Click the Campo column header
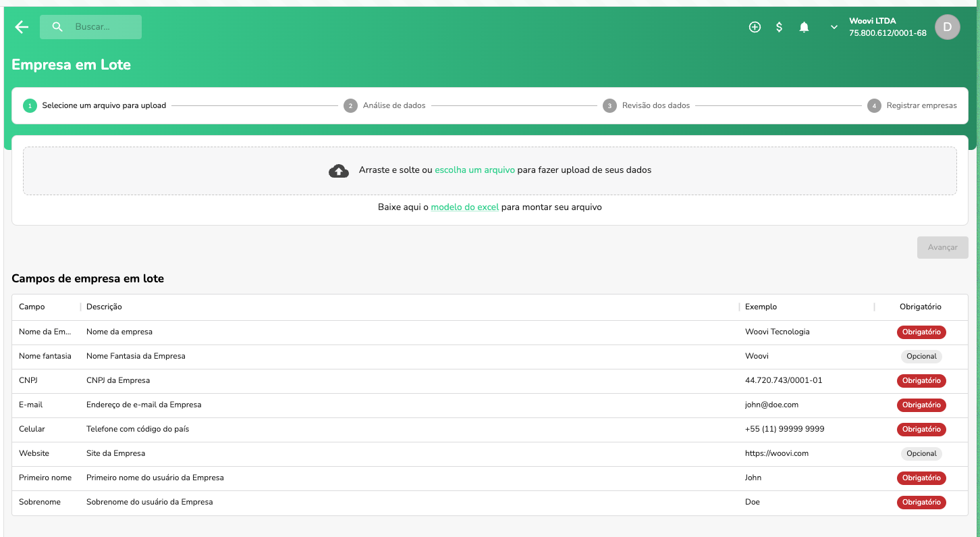Viewport: 980px width, 537px height. click(x=32, y=307)
